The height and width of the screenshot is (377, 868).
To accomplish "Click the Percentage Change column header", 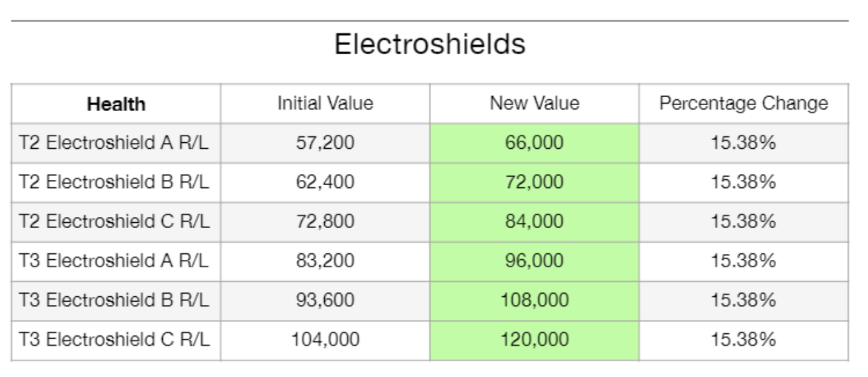I will 743,103.
